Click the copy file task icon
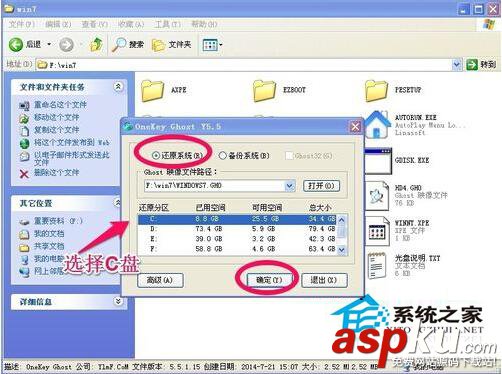502x374 pixels. click(24, 131)
